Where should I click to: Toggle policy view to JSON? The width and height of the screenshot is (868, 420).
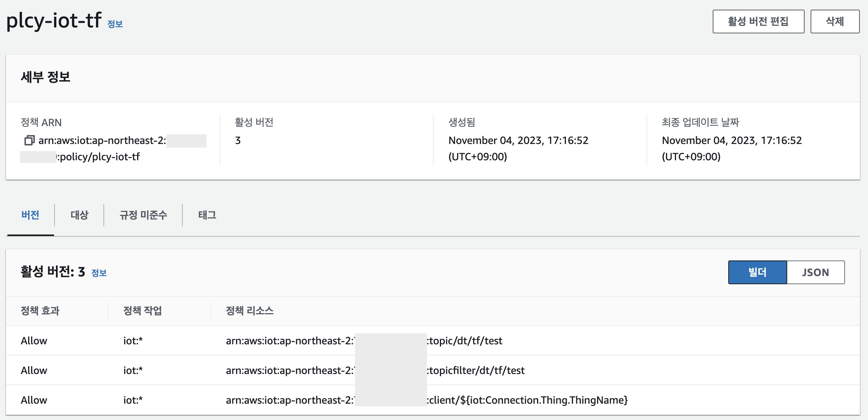pos(815,272)
